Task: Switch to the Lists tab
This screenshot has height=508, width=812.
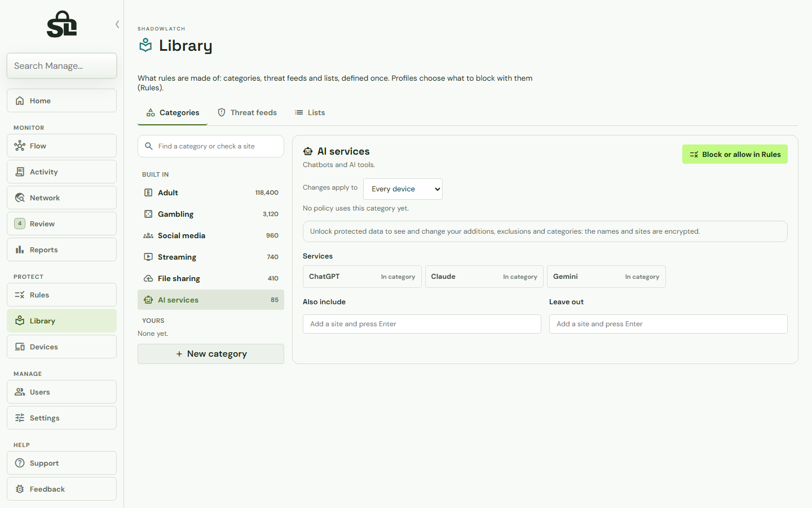Action: tap(310, 112)
